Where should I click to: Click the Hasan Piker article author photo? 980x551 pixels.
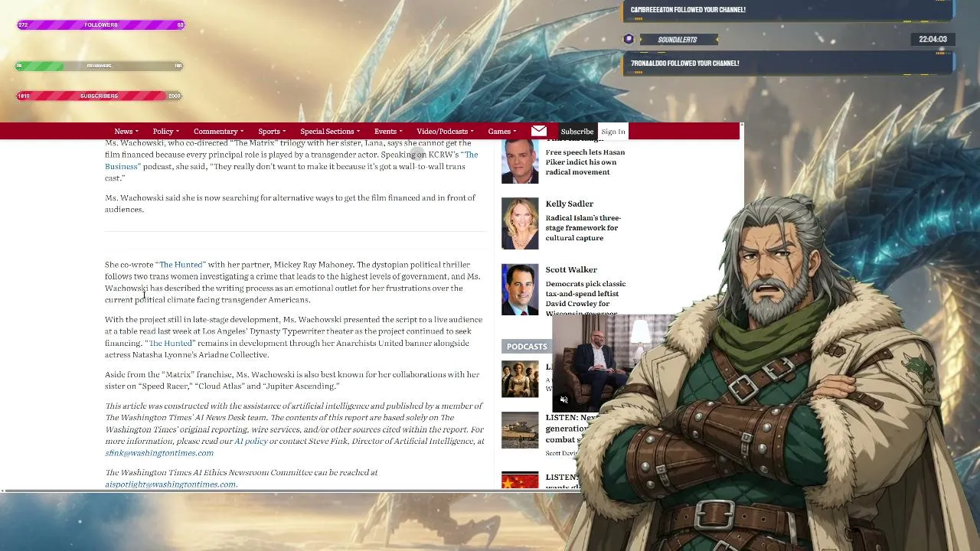point(520,161)
